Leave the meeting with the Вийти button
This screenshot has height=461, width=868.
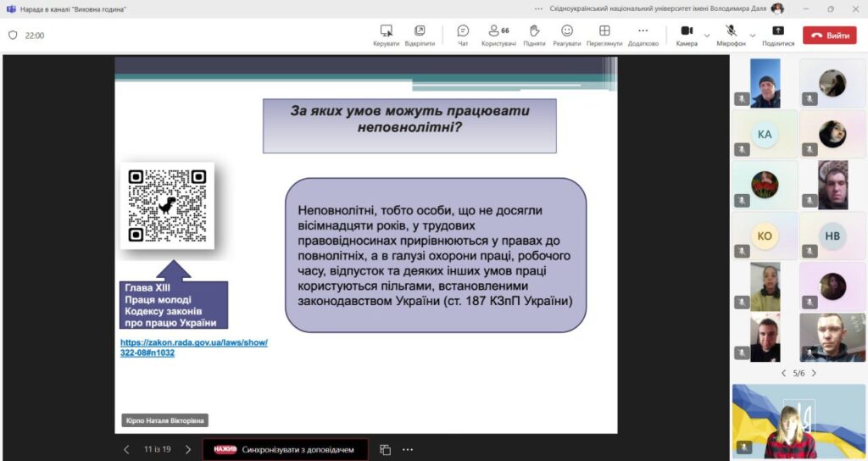(x=830, y=36)
